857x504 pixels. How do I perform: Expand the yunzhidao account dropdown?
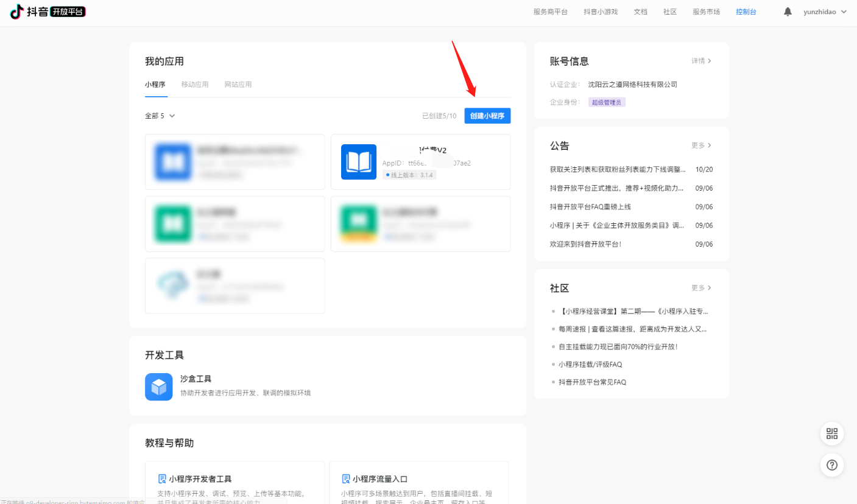pyautogui.click(x=844, y=12)
